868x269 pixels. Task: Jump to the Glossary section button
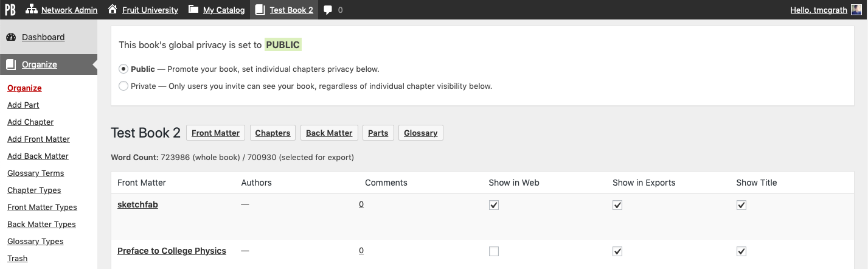(420, 133)
